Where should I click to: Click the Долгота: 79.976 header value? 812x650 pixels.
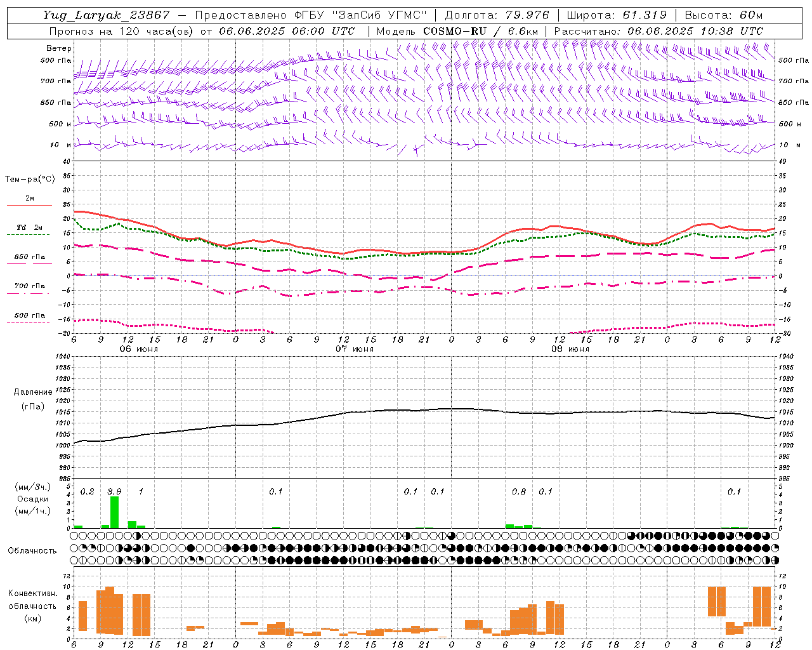(497, 15)
